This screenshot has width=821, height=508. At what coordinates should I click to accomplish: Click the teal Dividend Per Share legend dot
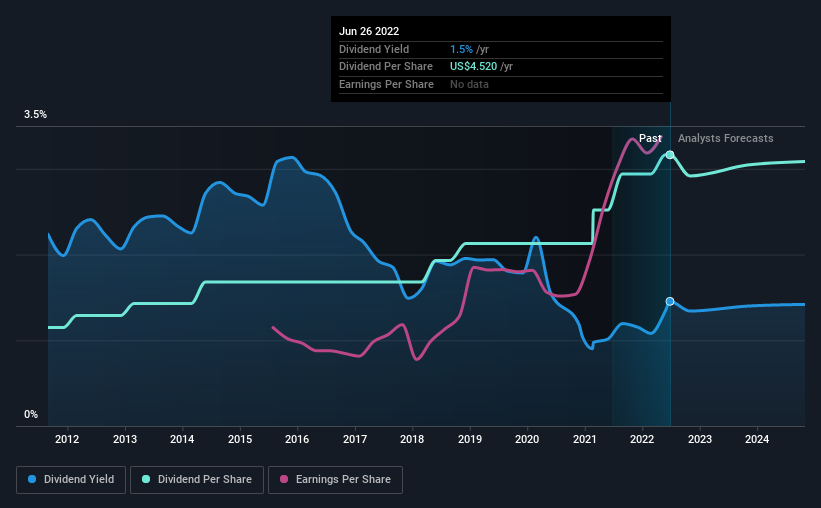click(x=146, y=479)
